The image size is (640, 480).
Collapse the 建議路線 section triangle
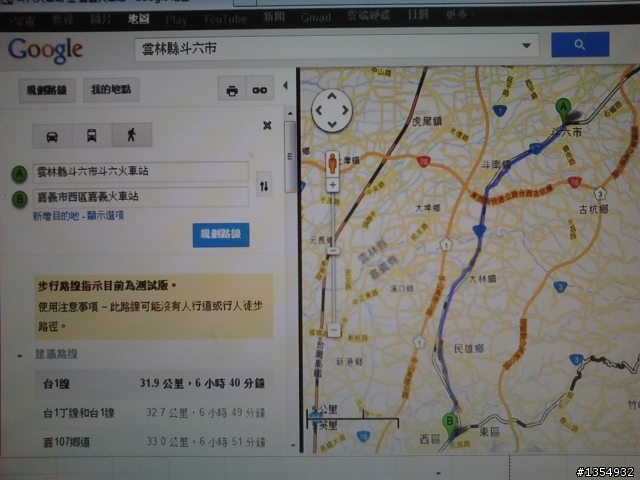20,356
